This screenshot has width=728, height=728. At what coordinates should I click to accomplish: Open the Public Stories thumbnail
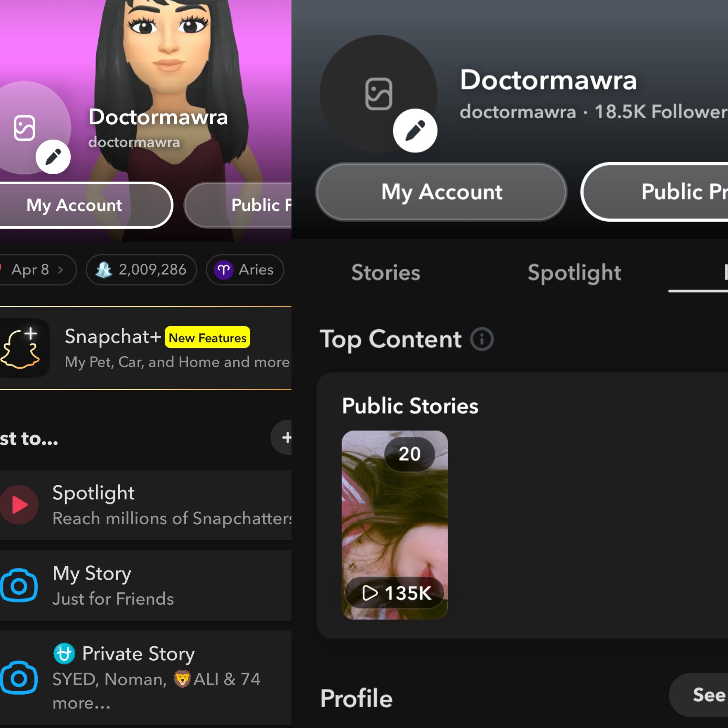(x=394, y=525)
